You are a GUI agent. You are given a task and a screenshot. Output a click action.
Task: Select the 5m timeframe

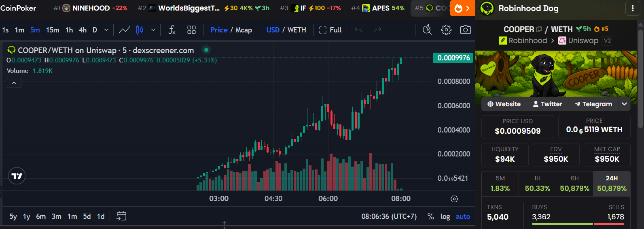tap(35, 30)
